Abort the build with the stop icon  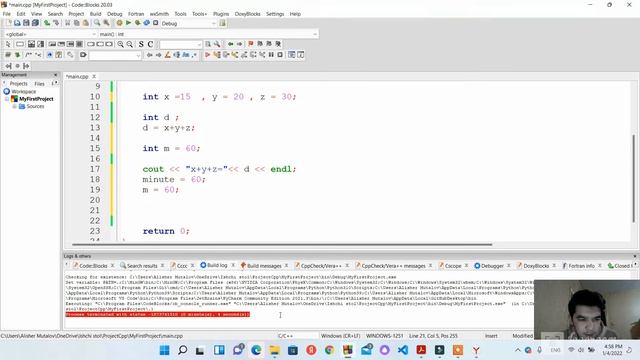pos(156,23)
